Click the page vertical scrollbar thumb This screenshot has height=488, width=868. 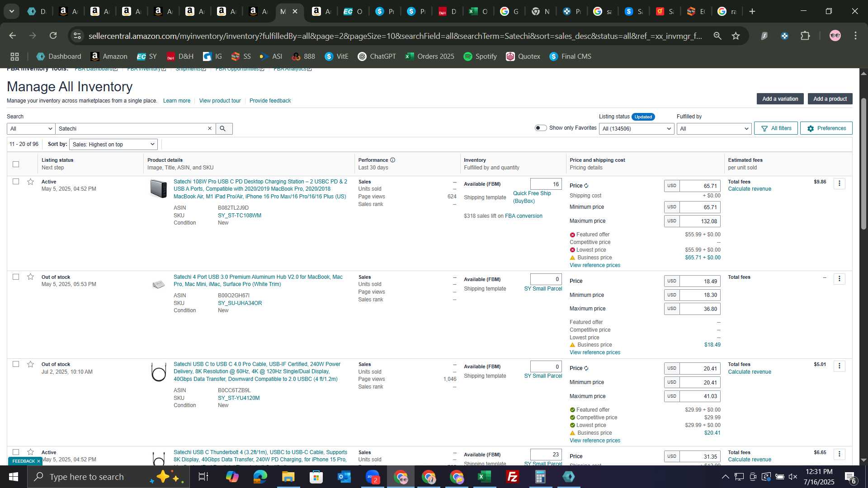863,164
